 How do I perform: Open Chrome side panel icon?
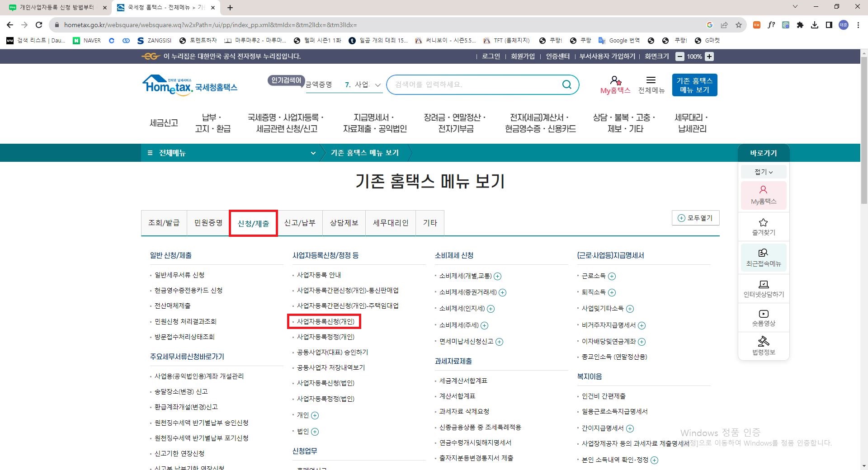(829, 25)
